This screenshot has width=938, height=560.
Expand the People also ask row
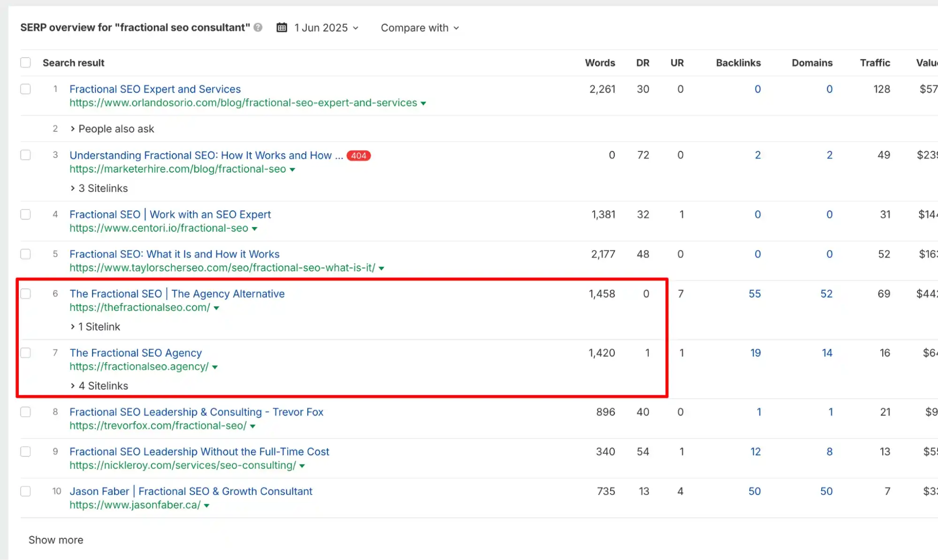[112, 129]
